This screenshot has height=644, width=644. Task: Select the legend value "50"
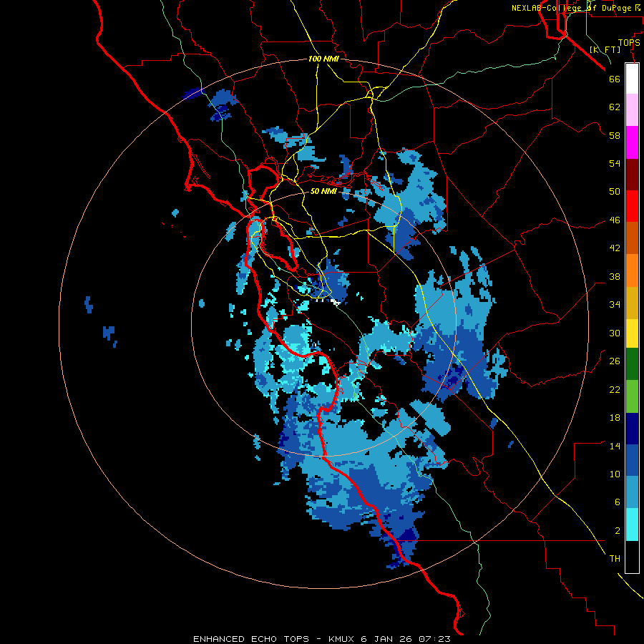(615, 192)
